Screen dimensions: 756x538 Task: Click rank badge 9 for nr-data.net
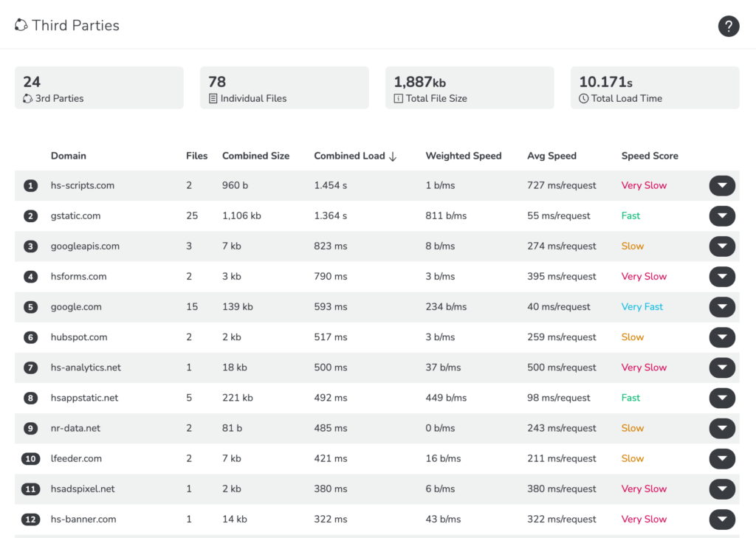point(30,429)
